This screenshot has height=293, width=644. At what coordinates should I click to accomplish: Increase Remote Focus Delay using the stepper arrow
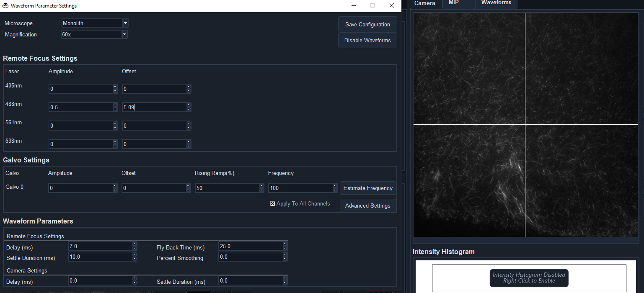tap(134, 244)
